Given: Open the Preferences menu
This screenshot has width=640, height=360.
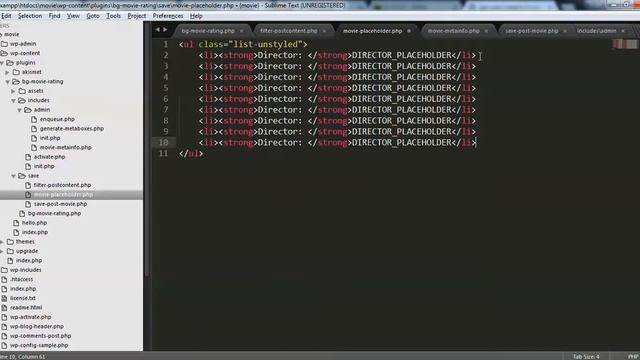Looking at the screenshot, I should 168,16.
